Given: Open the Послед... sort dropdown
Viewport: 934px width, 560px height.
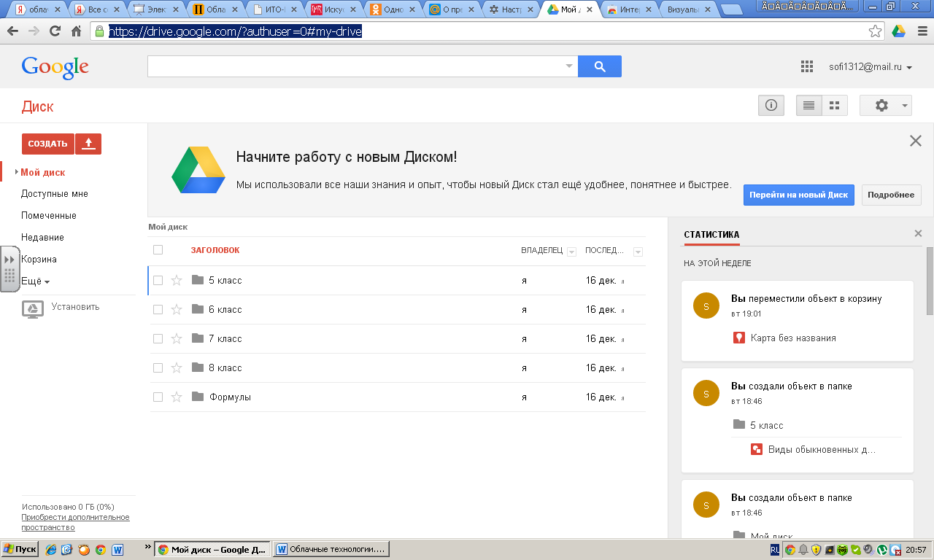Looking at the screenshot, I should click(638, 252).
